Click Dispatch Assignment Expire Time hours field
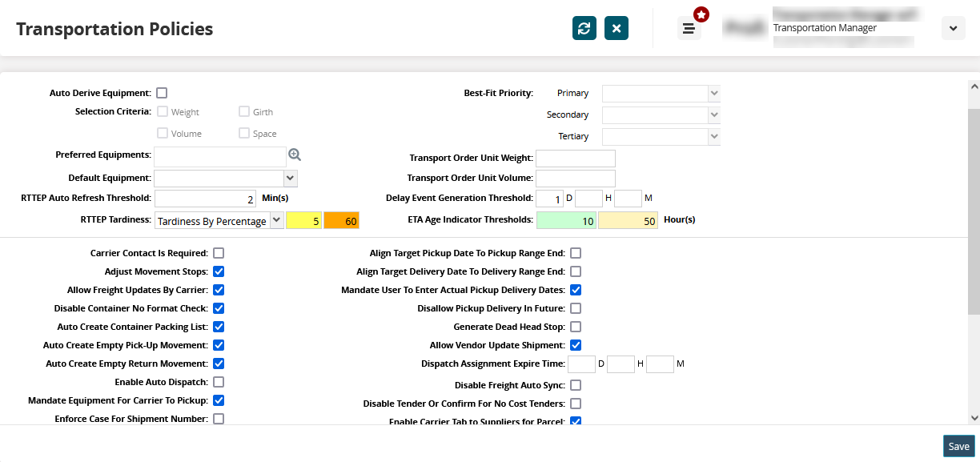 tap(621, 364)
